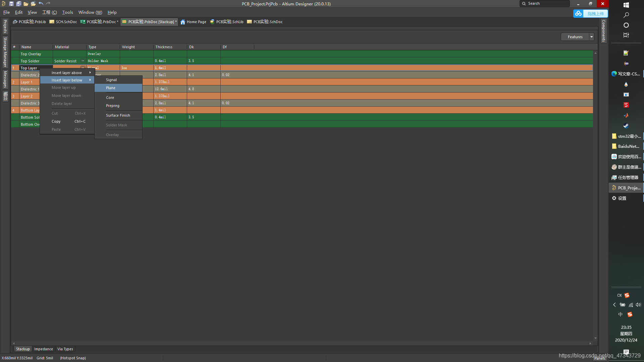This screenshot has height=362, width=644.
Task: Click Surface Finish option in submenu
Action: coord(118,115)
